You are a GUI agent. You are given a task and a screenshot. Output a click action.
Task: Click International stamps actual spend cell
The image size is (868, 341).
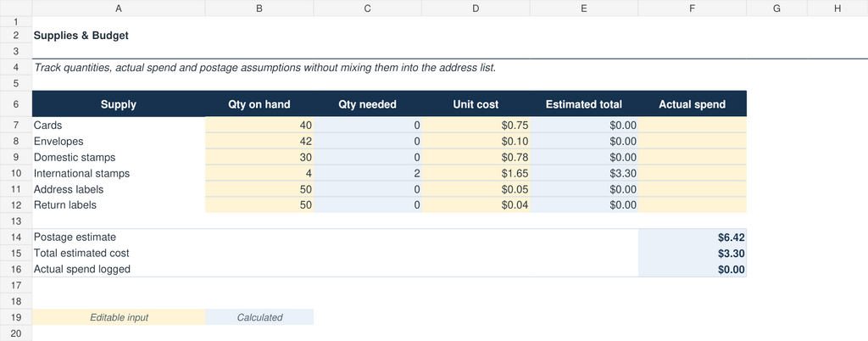[692, 173]
